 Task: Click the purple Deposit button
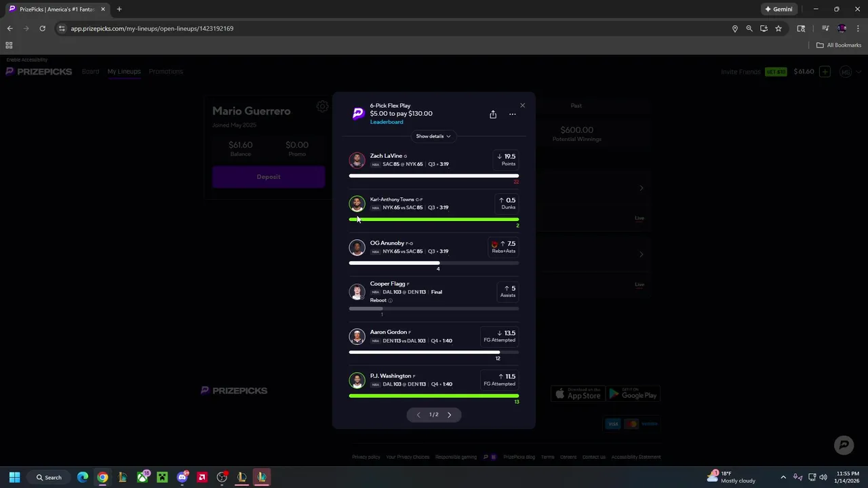[269, 177]
